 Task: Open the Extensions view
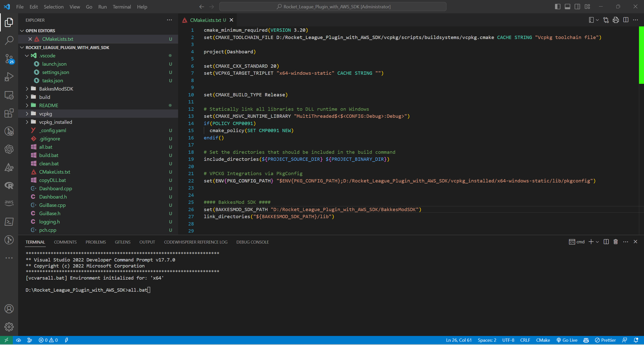pyautogui.click(x=9, y=113)
